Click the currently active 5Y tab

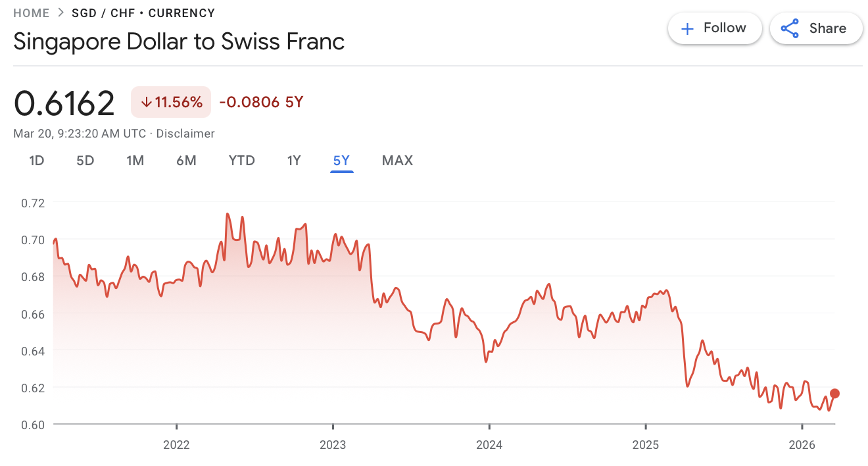click(341, 160)
